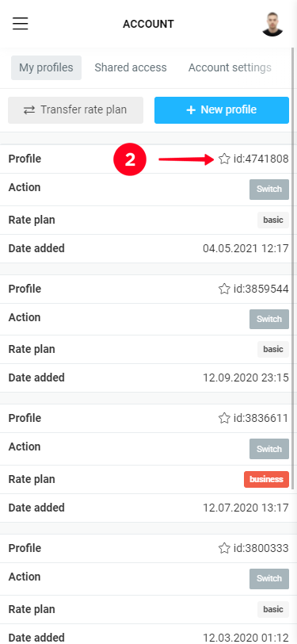Mark profile id:3836611 with the star
This screenshot has height=644, width=297.
tap(224, 418)
